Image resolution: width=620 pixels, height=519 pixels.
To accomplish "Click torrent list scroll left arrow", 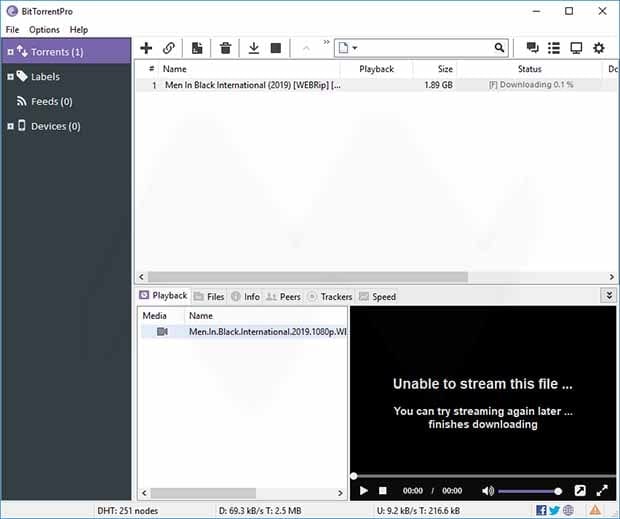I will click(x=142, y=277).
